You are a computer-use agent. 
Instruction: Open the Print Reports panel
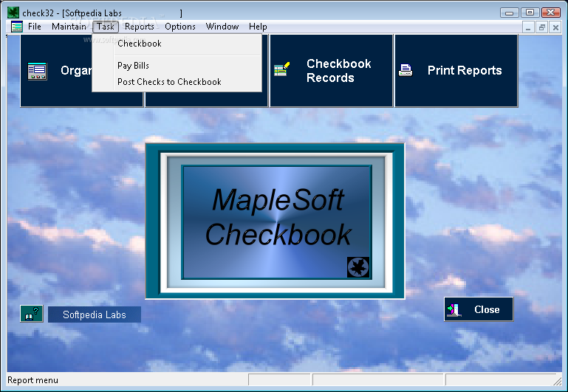tap(456, 71)
